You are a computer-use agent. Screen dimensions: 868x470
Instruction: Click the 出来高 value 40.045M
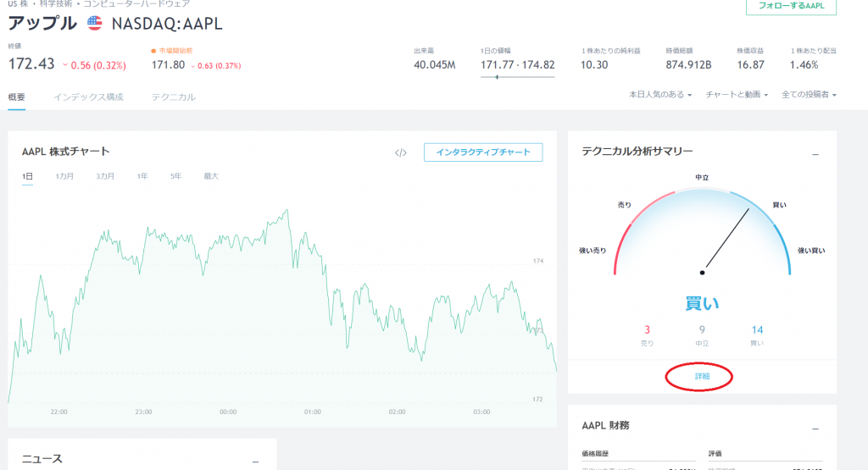(435, 64)
